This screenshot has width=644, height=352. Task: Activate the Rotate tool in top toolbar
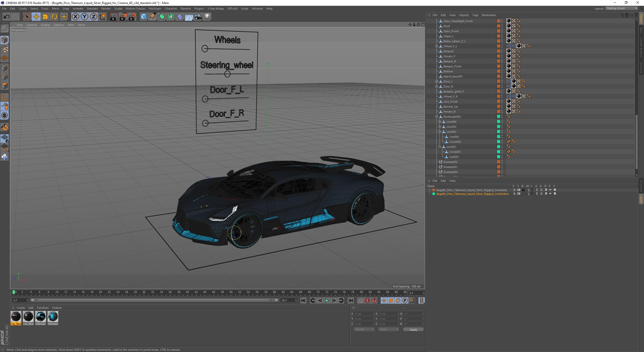click(54, 17)
